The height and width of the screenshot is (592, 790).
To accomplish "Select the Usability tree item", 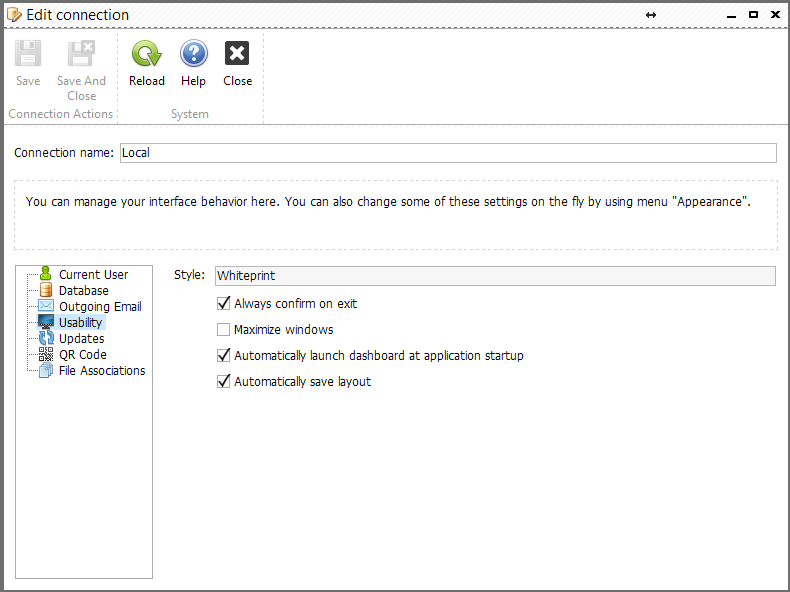I will 81,322.
